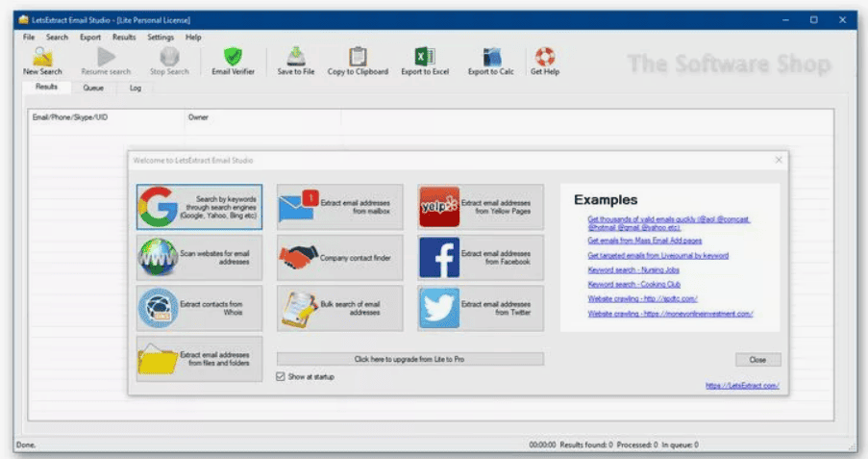
Task: Open Website crawling spdtc.com example link
Action: point(642,299)
